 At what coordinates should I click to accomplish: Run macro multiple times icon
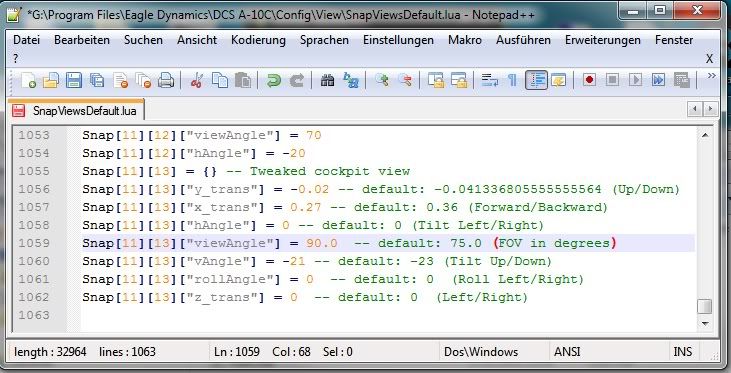(658, 80)
